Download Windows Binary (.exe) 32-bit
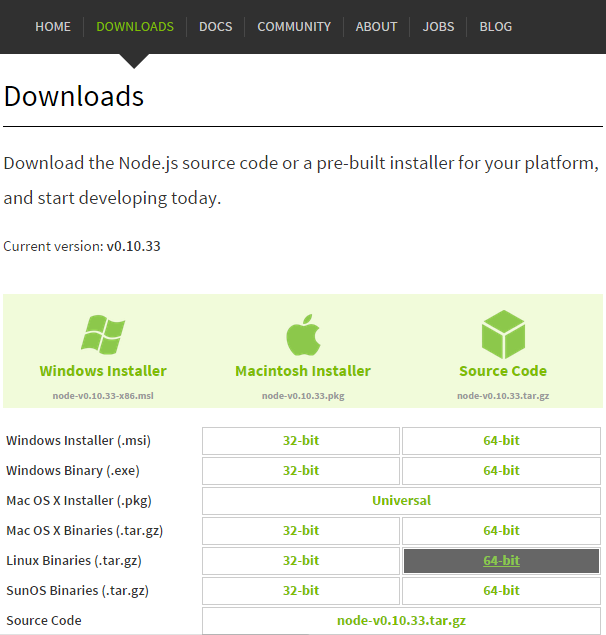This screenshot has height=635, width=606. pyautogui.click(x=301, y=471)
